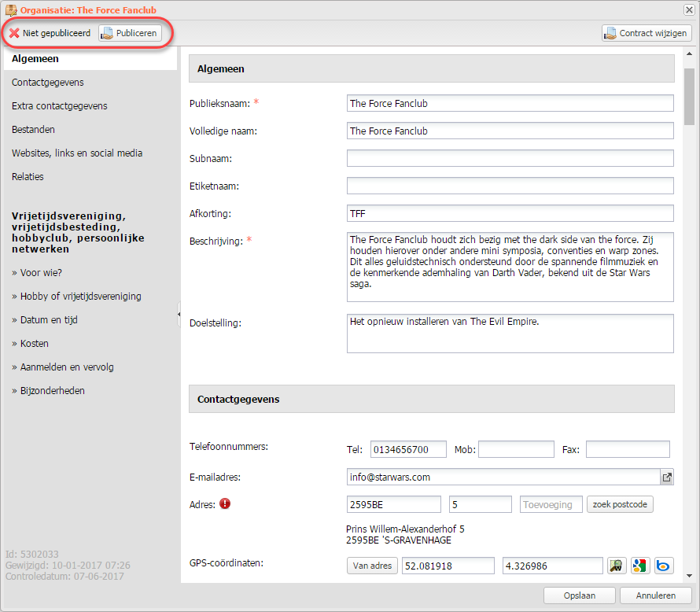Click the Id: 5302033 text
Screen dimensions: 700x612
point(32,555)
